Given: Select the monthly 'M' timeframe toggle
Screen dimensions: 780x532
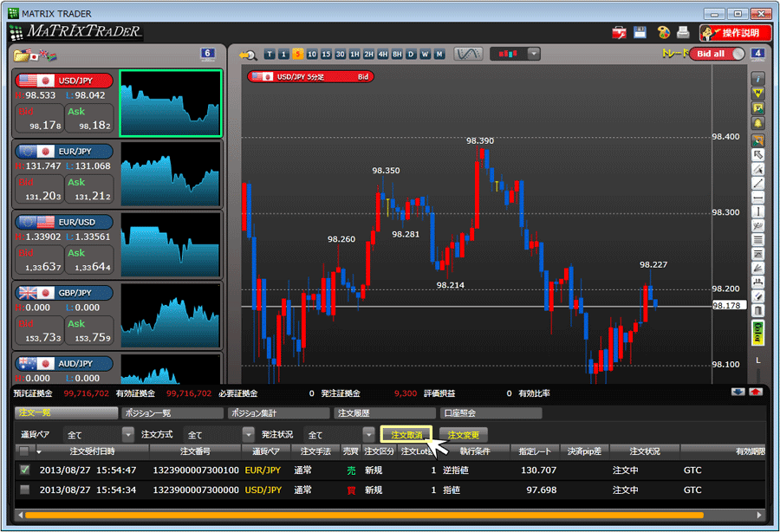Looking at the screenshot, I should (439, 55).
